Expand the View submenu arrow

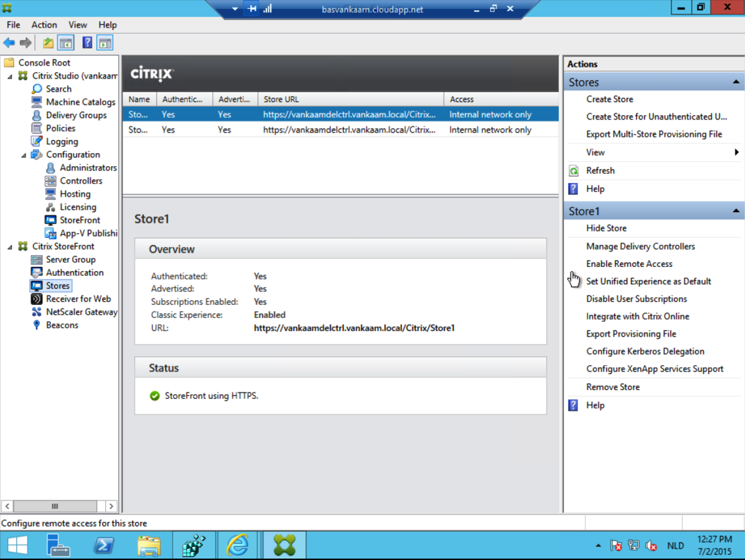click(x=736, y=152)
